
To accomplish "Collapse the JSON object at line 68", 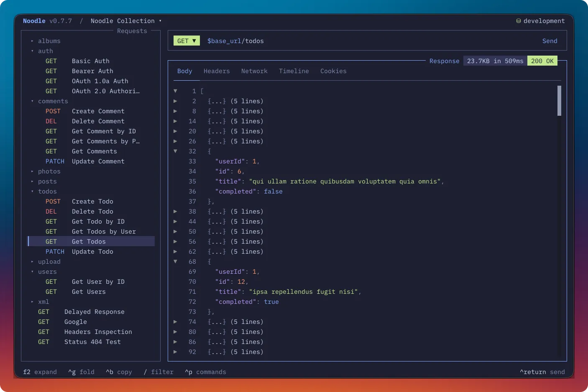I will click(x=175, y=262).
